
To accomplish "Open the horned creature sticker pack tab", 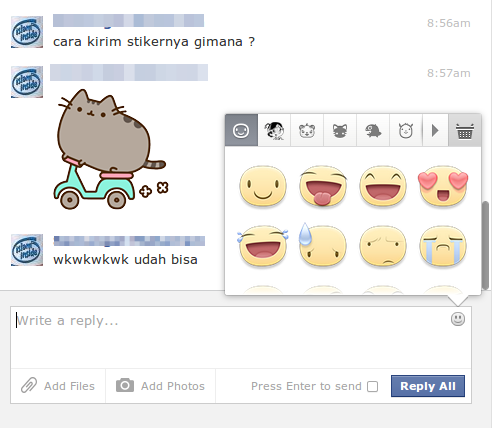I will point(406,130).
